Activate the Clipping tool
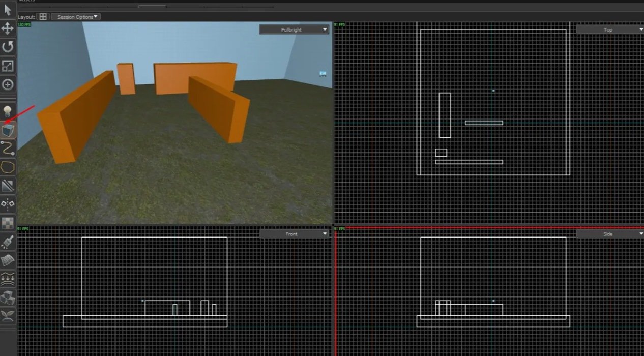 (8, 186)
